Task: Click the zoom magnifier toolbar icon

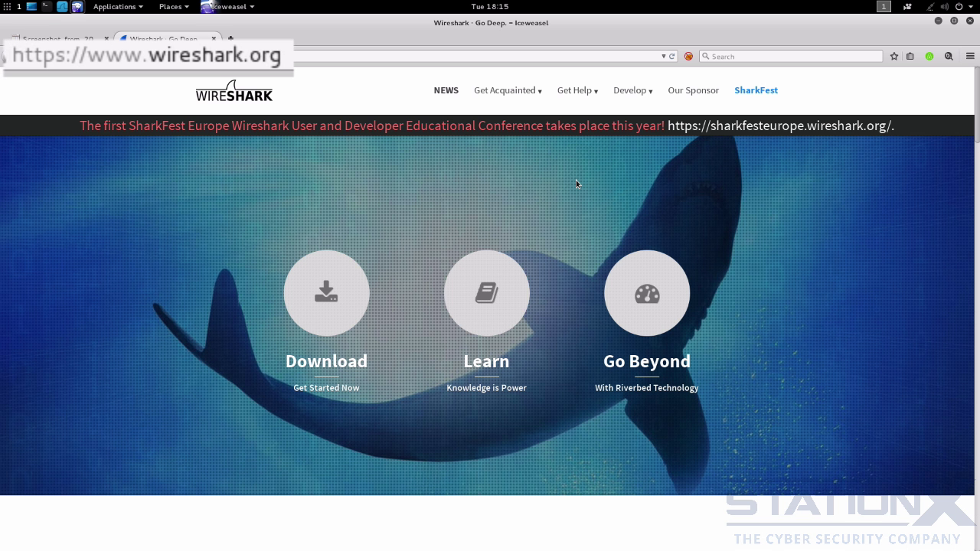Action: [949, 56]
